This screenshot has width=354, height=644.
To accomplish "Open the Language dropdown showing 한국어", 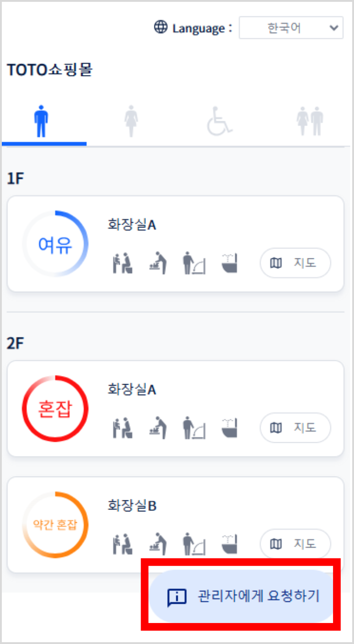I will click(291, 28).
